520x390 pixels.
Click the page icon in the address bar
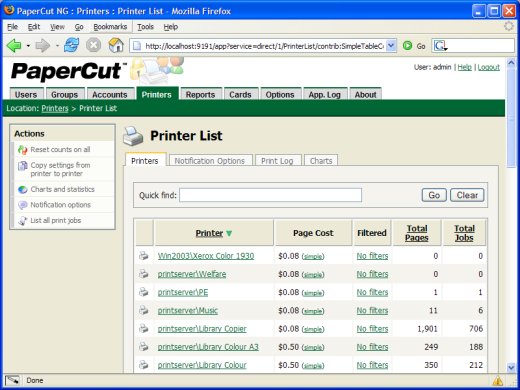point(137,46)
